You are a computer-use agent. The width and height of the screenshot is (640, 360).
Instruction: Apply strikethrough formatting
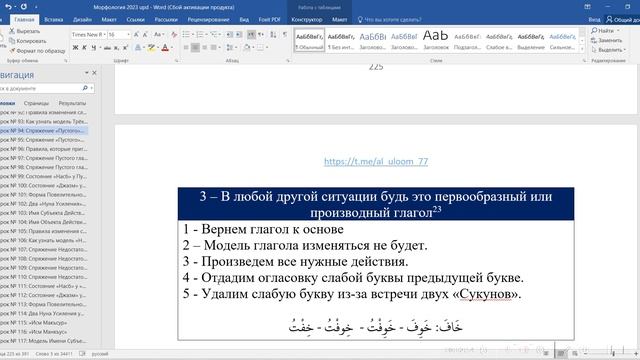107,48
